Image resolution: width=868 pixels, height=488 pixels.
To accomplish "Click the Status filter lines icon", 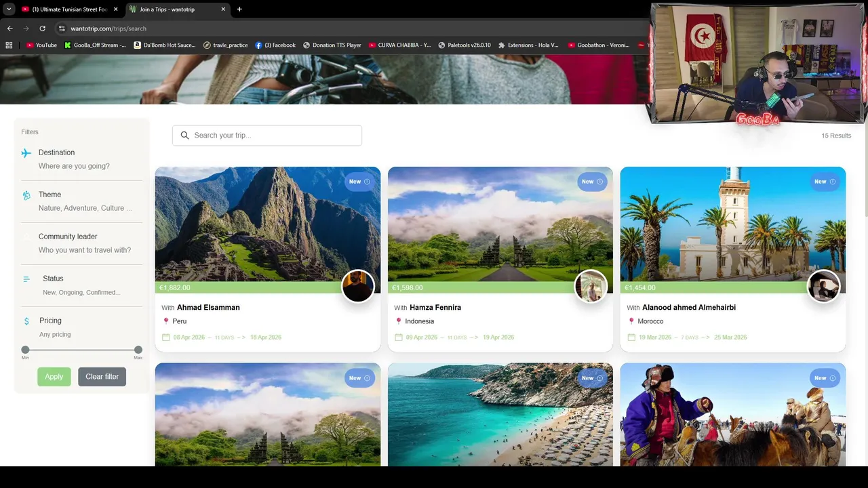I will click(x=26, y=279).
